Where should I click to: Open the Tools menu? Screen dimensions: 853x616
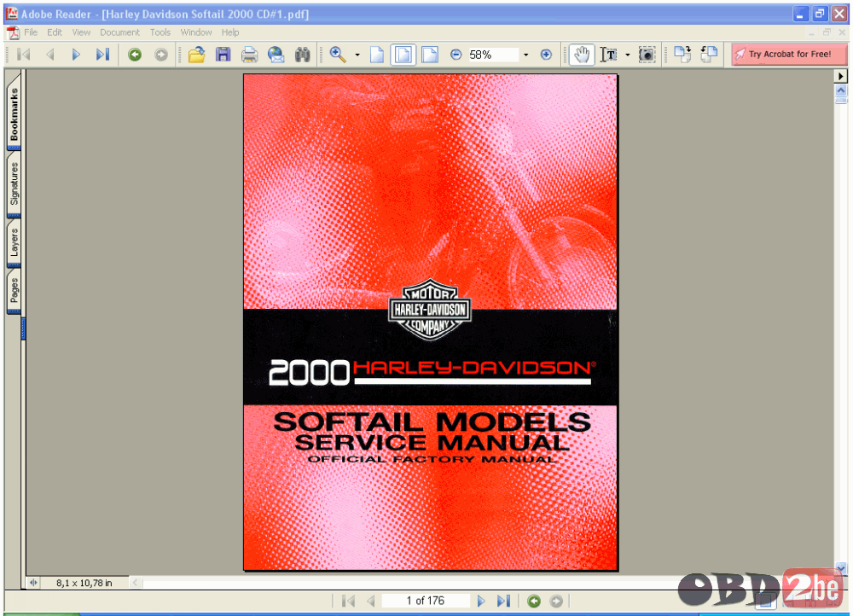(x=160, y=32)
